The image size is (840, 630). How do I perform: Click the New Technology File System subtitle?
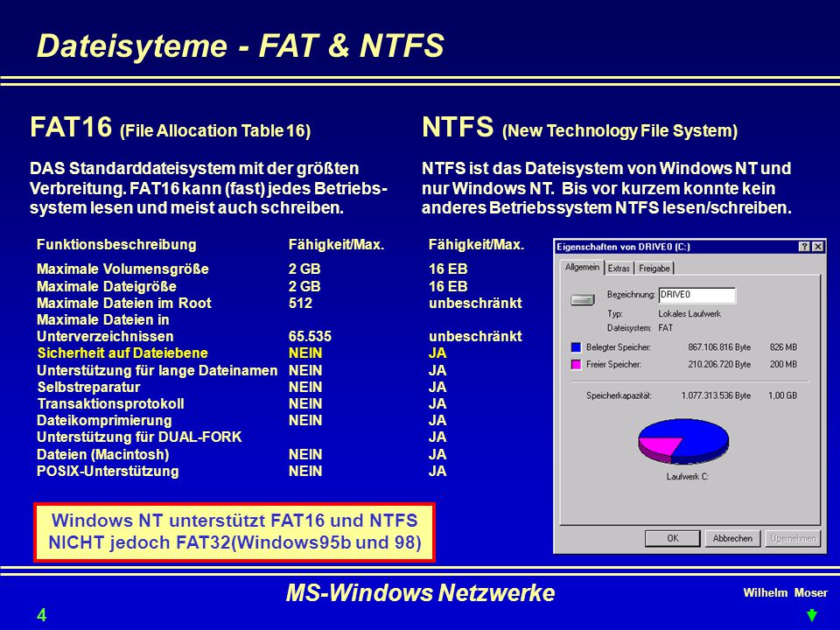pyautogui.click(x=619, y=130)
